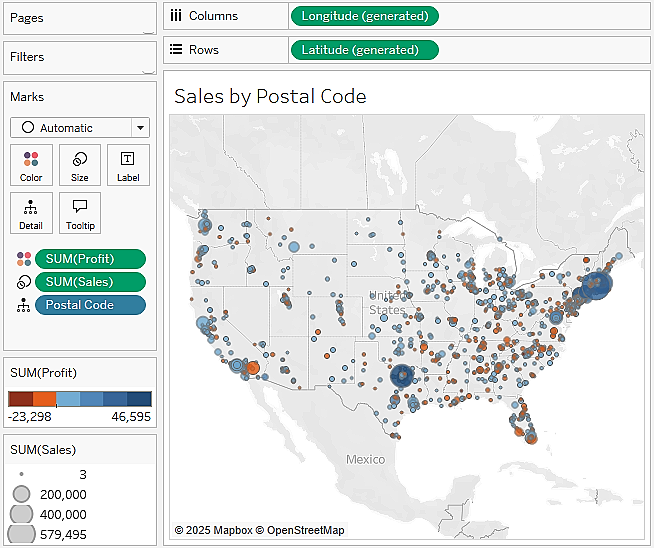This screenshot has height=548, width=654.
Task: Open the Tooltip marks card
Action: [x=80, y=213]
